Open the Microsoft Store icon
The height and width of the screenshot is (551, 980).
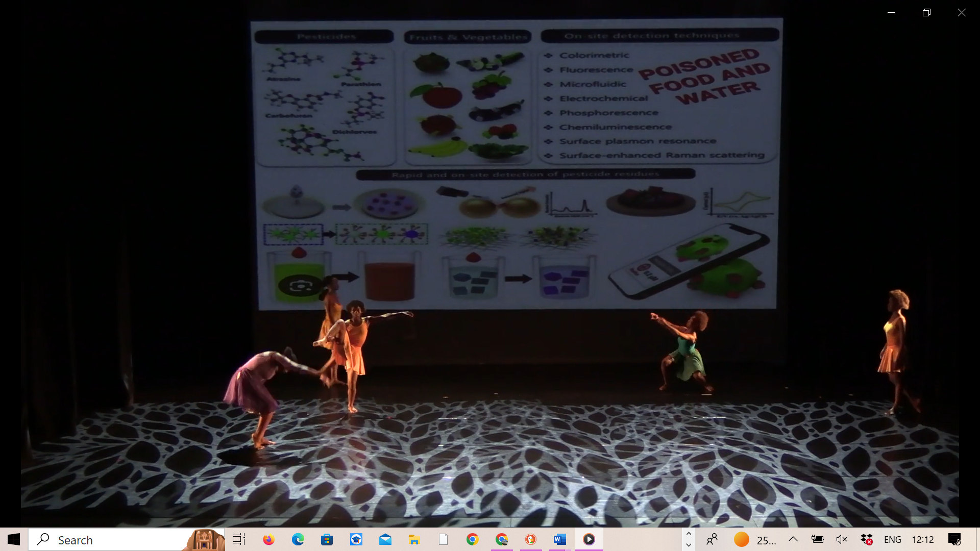click(327, 539)
